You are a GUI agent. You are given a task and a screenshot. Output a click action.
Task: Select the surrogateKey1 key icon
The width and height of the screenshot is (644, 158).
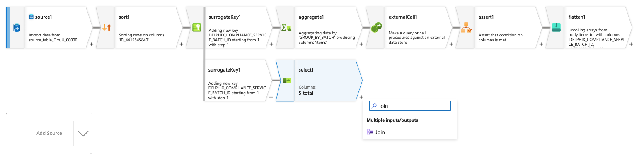pos(196,28)
